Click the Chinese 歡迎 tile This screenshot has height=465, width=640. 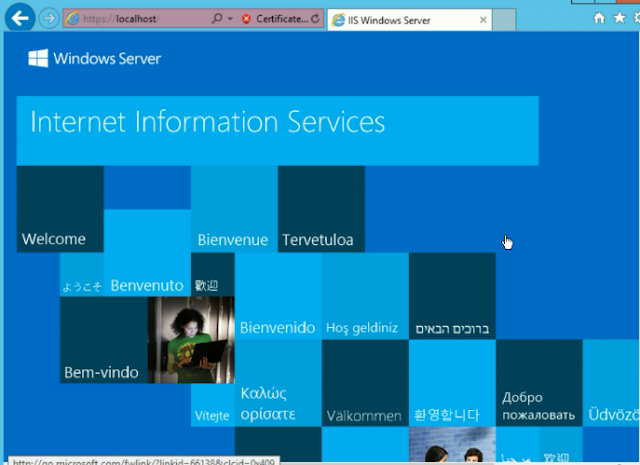tap(213, 274)
